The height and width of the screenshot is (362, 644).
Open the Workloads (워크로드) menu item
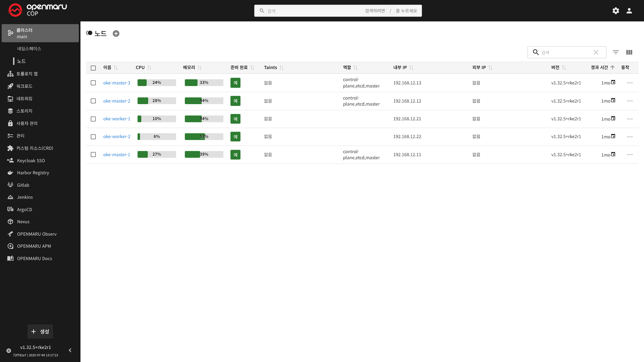point(24,86)
